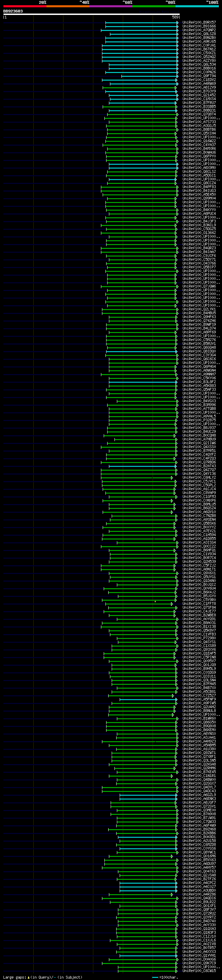Select the UniRef100_Q6L534 label
Viewport: 222px width, 980px height.
coord(199,65)
